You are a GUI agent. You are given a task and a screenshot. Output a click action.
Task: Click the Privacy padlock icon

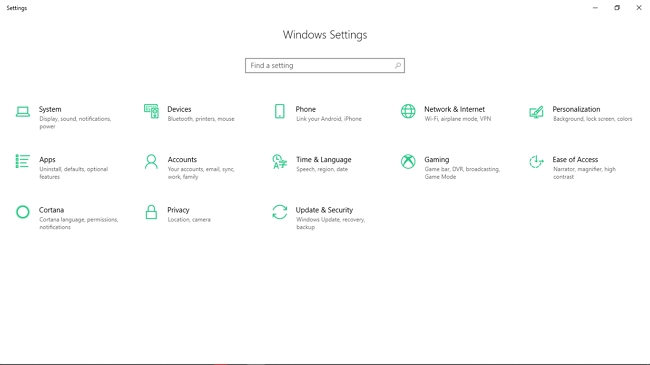(151, 212)
